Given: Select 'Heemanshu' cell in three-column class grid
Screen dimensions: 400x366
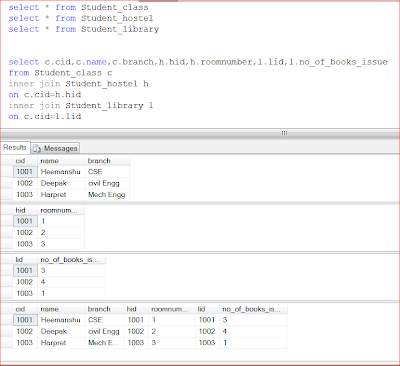Looking at the screenshot, I should point(61,172).
